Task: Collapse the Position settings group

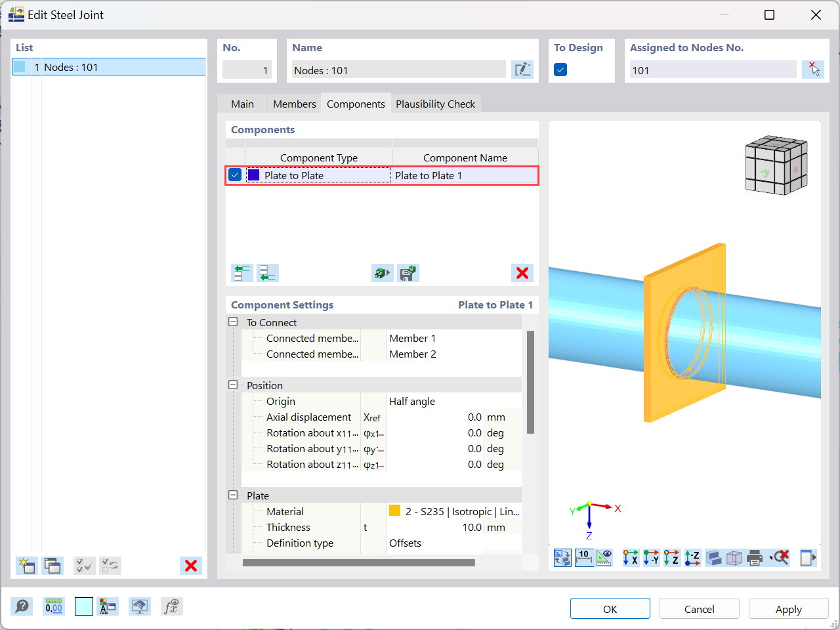Action: pyautogui.click(x=233, y=385)
